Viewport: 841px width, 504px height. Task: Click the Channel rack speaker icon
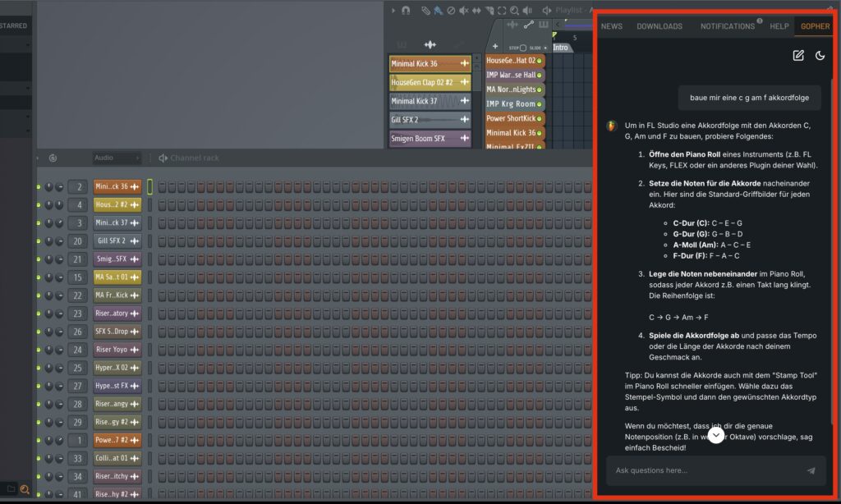tap(163, 158)
